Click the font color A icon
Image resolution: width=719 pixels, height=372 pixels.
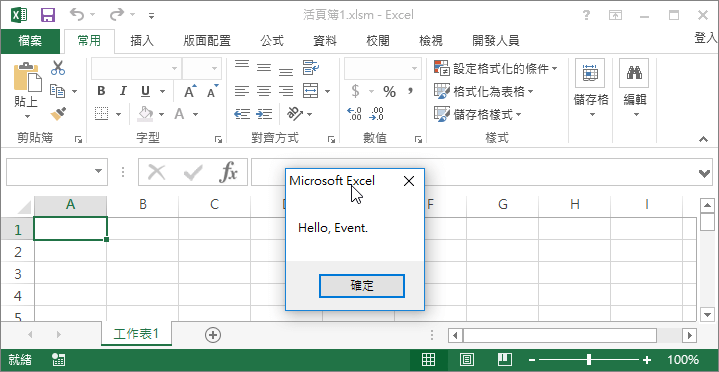(179, 114)
